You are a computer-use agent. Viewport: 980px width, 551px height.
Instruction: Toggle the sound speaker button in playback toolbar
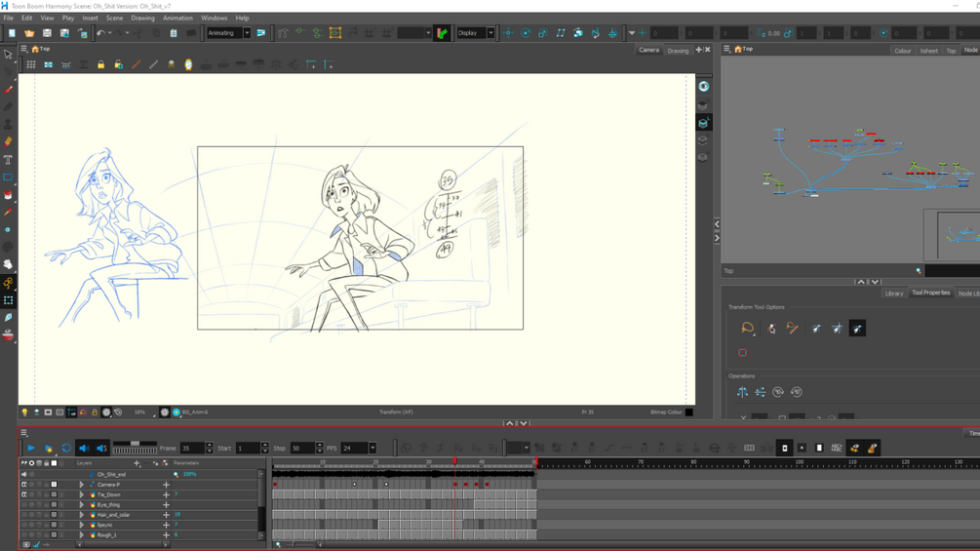point(85,448)
